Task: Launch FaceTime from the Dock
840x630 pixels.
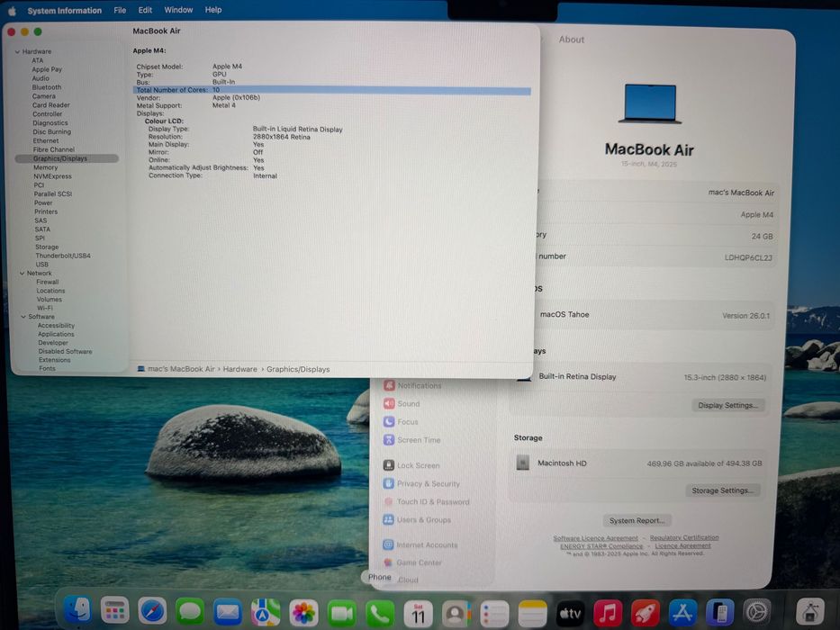Action: 342,614
